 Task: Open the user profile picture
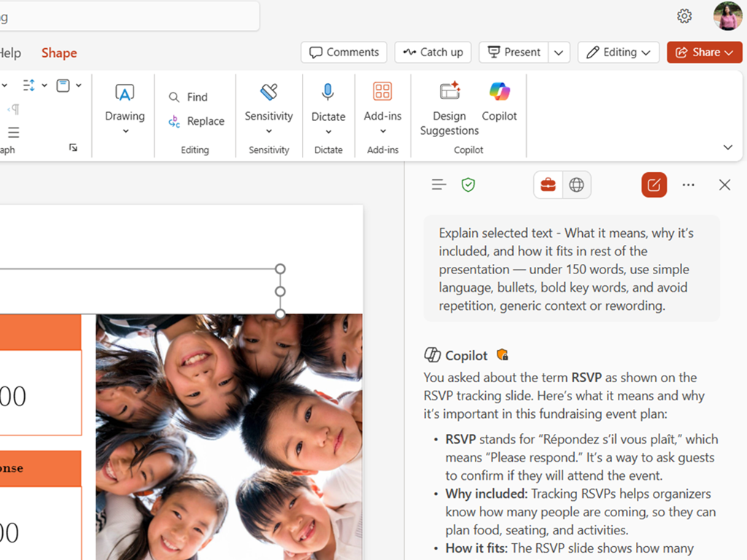[x=727, y=16]
